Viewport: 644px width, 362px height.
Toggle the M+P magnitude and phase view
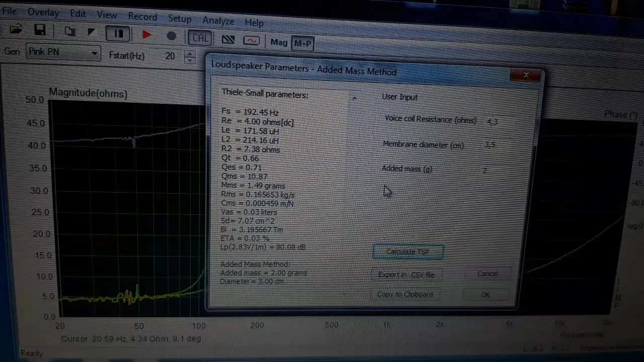[x=303, y=43]
